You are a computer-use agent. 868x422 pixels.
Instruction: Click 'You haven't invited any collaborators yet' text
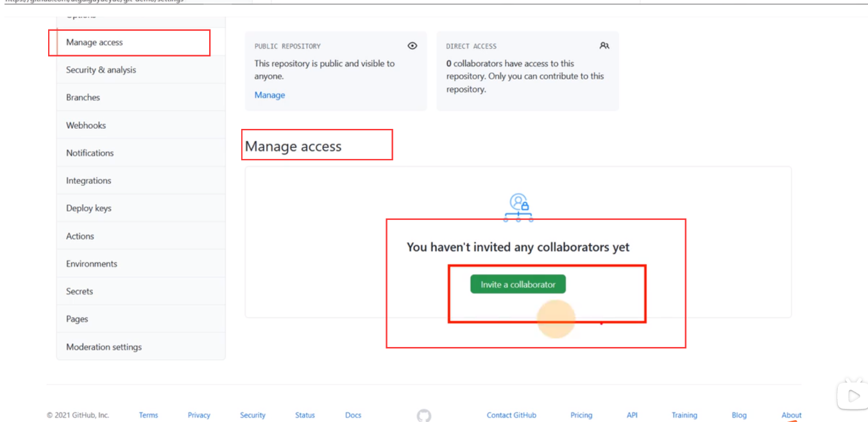tap(518, 247)
